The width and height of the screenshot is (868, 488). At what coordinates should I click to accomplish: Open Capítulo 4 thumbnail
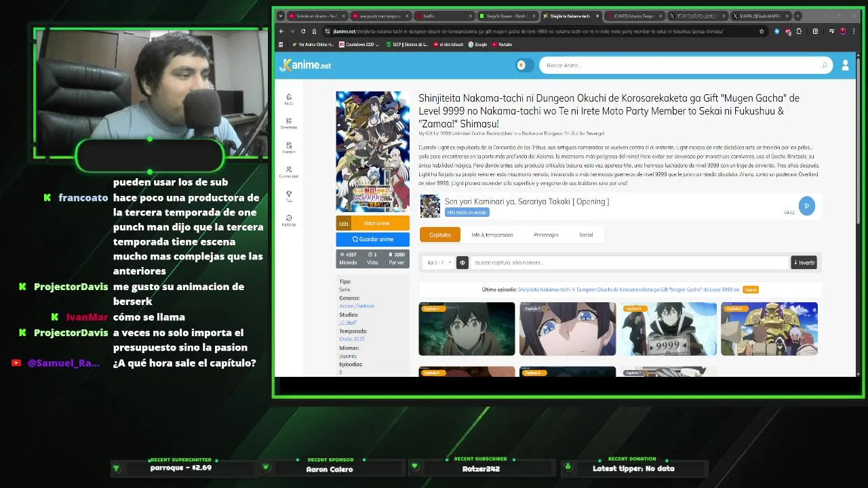769,329
